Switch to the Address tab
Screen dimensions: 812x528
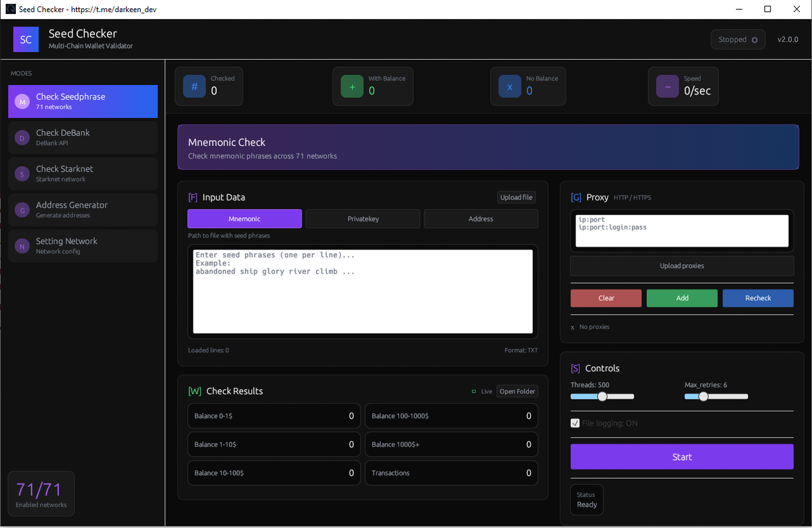coord(480,218)
